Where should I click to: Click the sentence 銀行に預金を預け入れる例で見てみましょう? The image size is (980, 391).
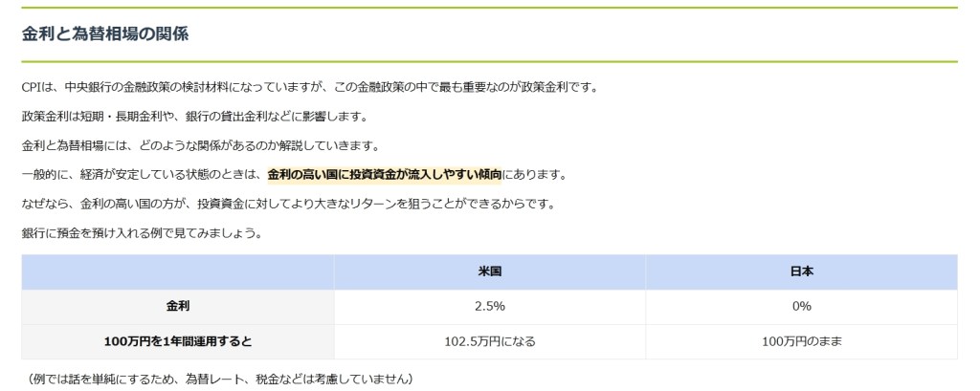141,233
